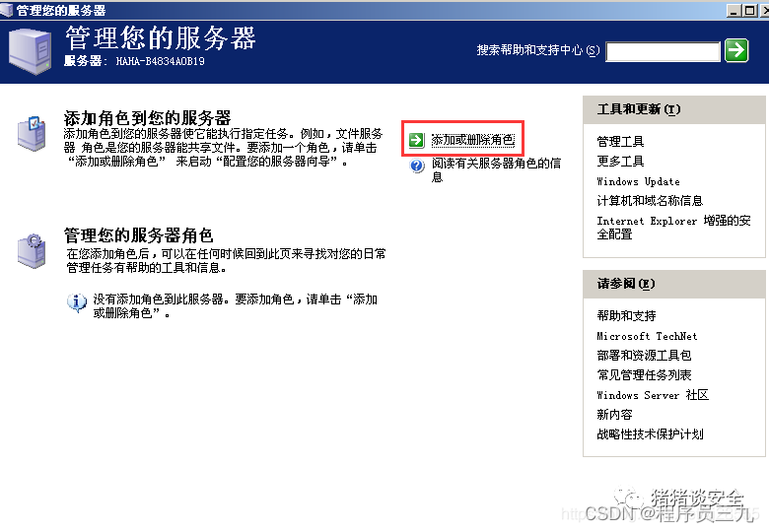Click the server icon in the header
Screen dimensions: 769x532
tap(31, 50)
